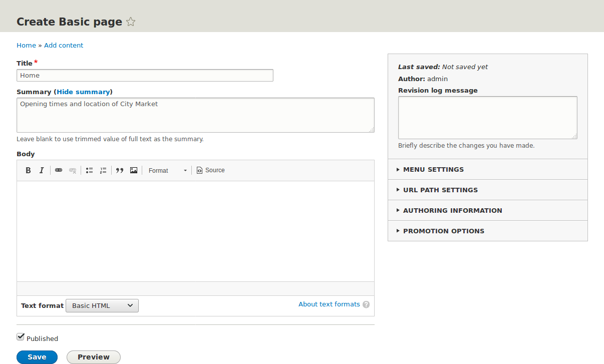The image size is (604, 364).
Task: Open the Format styles dropdown
Action: (x=167, y=171)
